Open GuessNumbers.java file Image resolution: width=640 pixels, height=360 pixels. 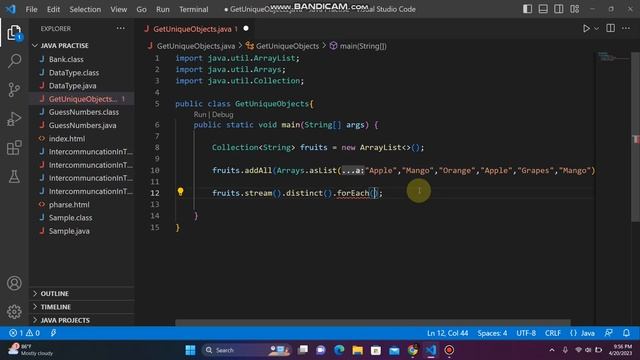click(x=82, y=125)
